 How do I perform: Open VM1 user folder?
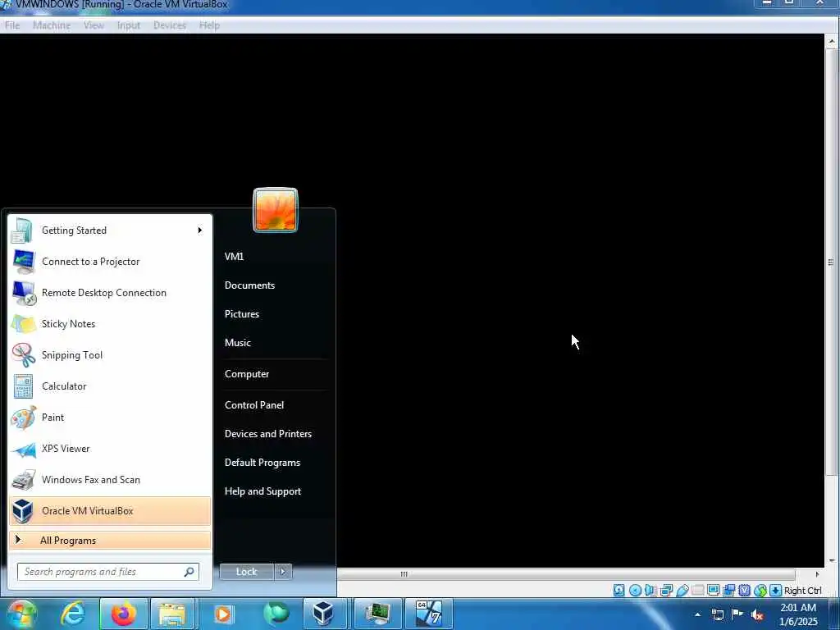[234, 257]
